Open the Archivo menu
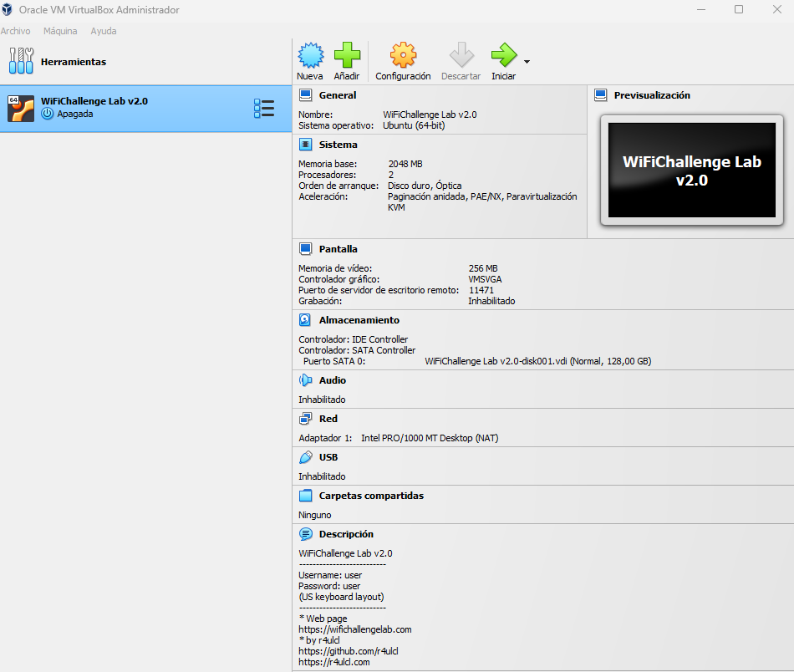 tap(15, 31)
